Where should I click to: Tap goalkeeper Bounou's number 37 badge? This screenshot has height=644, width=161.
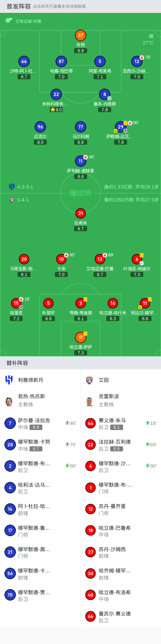80,35
